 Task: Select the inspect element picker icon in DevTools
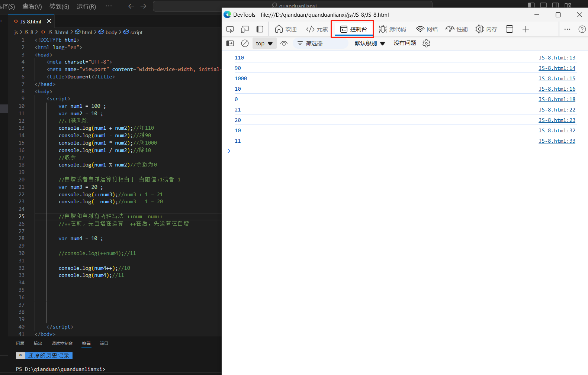point(230,29)
